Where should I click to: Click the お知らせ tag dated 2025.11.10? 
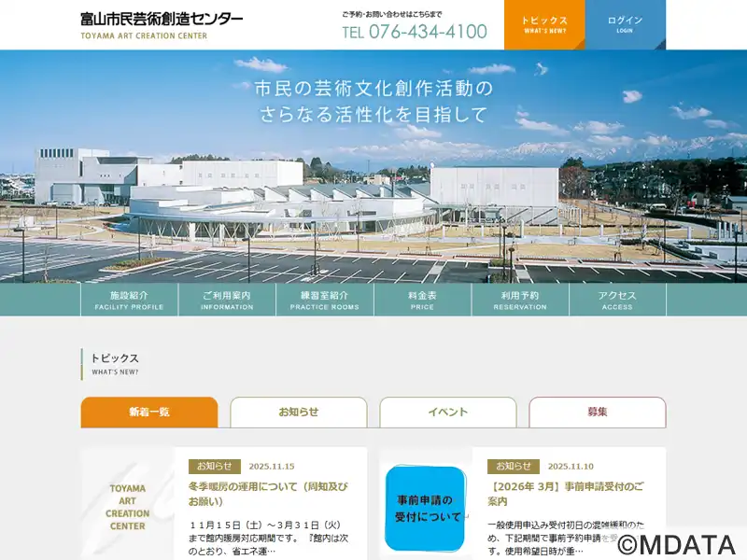513,466
